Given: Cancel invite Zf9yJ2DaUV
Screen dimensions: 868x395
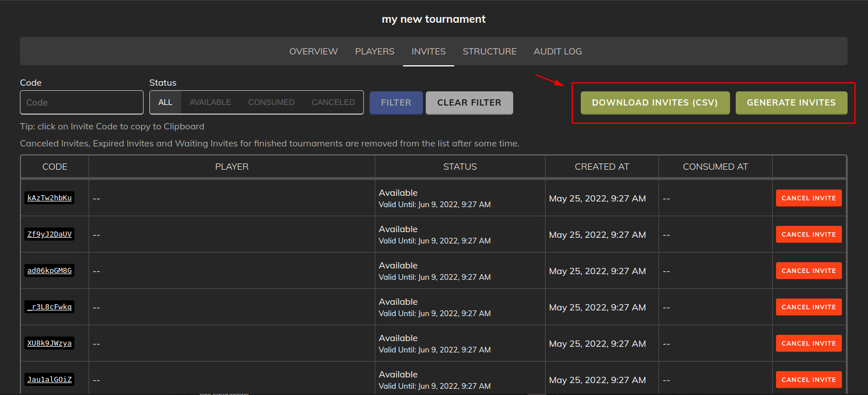Looking at the screenshot, I should coord(809,234).
